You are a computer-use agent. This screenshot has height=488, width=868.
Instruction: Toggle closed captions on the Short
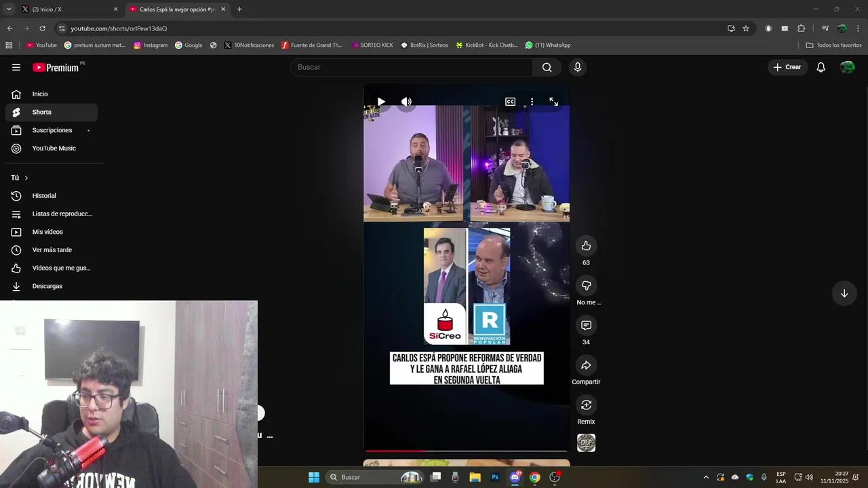[x=510, y=102]
